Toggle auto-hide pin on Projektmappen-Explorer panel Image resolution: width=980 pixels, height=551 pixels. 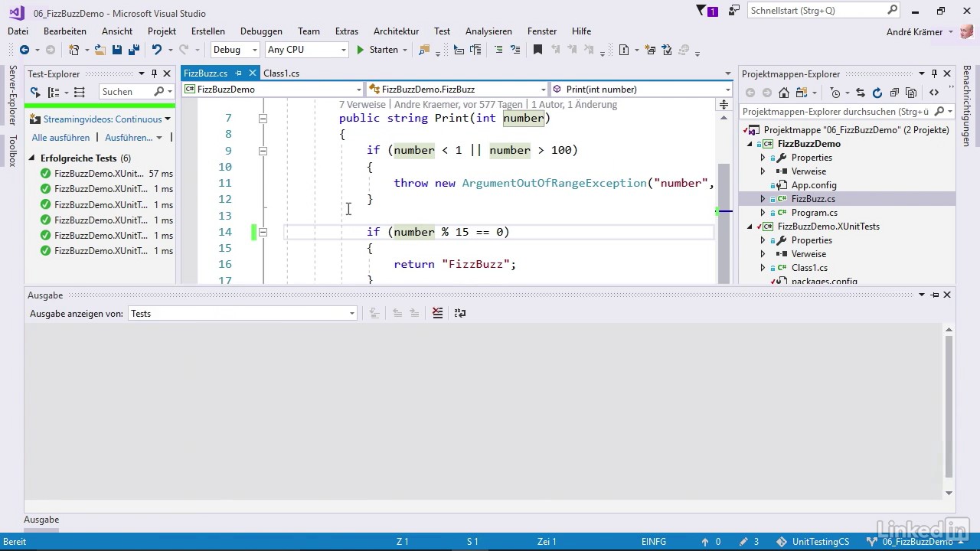tap(934, 73)
